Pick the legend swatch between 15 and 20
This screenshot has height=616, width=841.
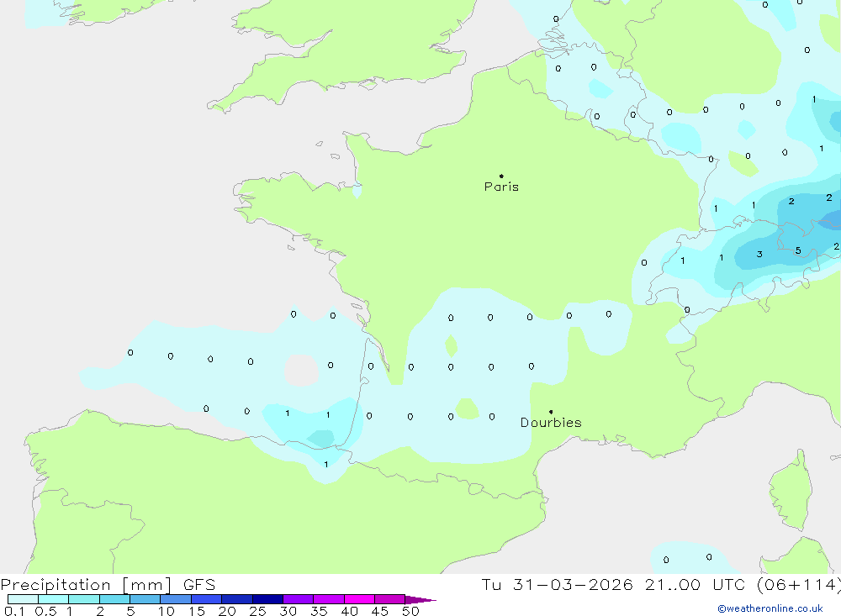(206, 599)
